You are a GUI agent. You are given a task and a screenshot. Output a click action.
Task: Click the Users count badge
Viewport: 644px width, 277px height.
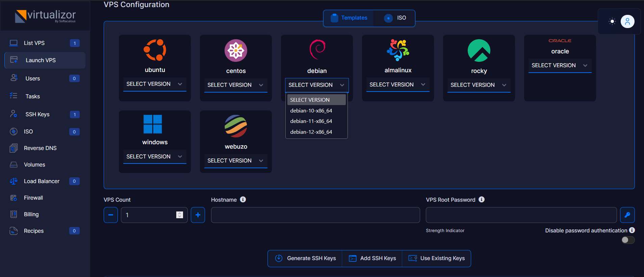(74, 78)
